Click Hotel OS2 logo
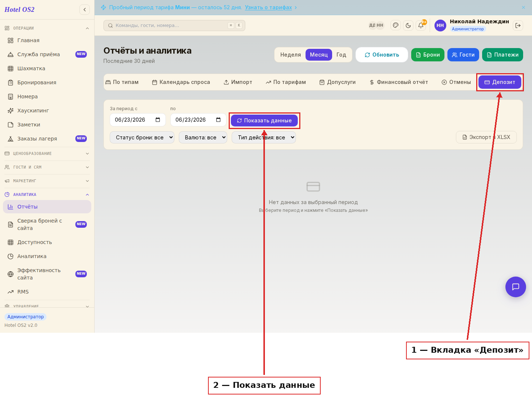Image resolution: width=532 pixels, height=403 pixels. click(x=20, y=10)
